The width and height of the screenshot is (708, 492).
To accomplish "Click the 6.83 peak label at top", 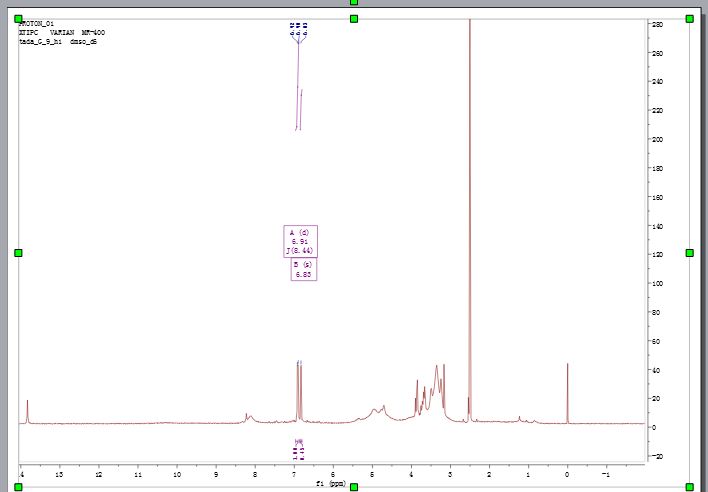I will click(305, 29).
